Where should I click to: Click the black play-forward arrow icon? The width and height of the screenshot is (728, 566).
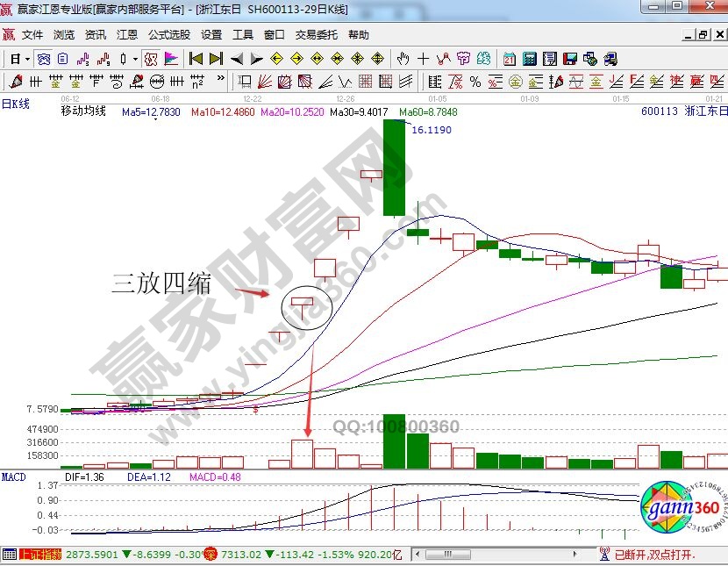point(256,59)
